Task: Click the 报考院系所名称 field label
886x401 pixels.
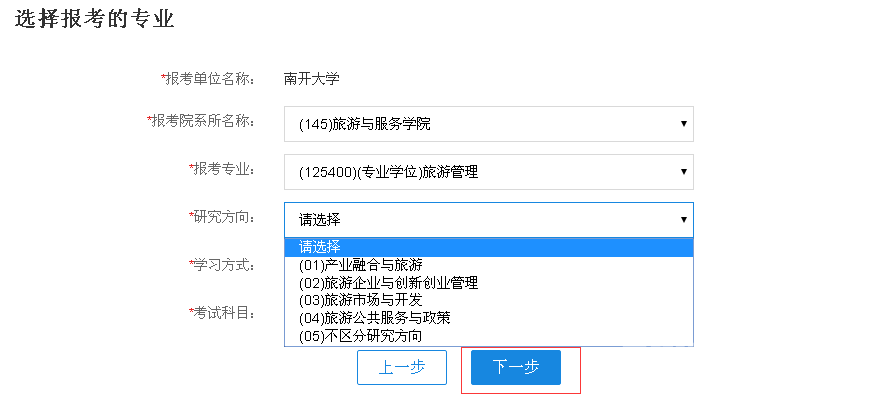Action: point(202,121)
